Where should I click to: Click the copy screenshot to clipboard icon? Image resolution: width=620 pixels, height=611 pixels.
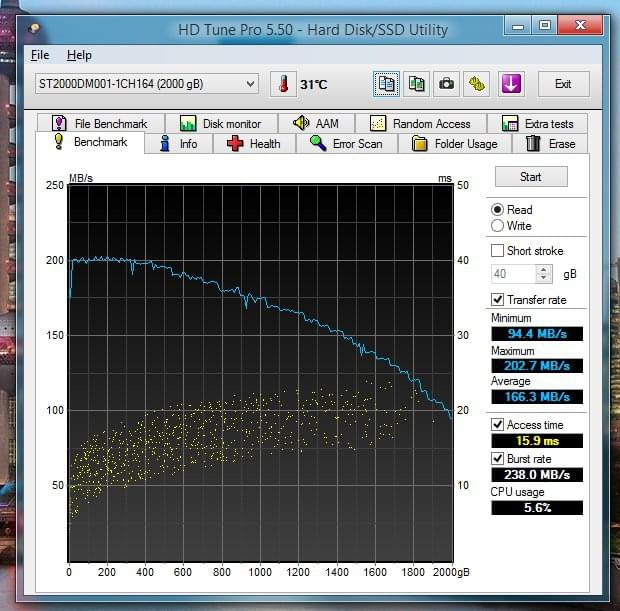pyautogui.click(x=417, y=84)
